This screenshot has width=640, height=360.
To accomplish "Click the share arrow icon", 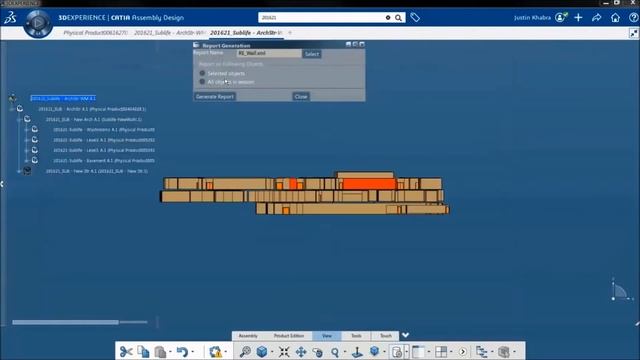I will [x=597, y=18].
